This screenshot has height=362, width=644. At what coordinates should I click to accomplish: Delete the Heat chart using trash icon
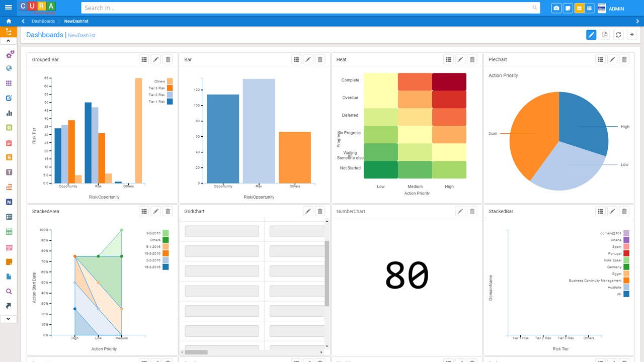[472, 59]
